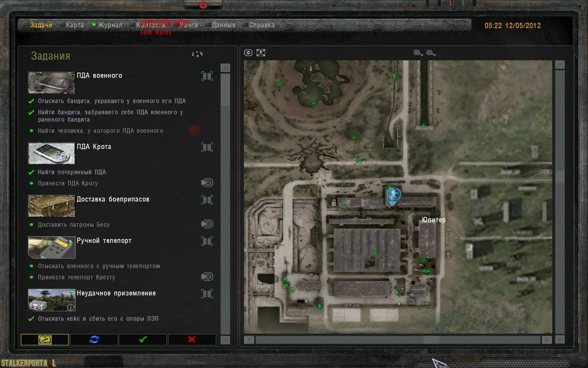Screen dimensions: 588x368
Task: Show active tasks with blue arrows button
Action: (94, 339)
